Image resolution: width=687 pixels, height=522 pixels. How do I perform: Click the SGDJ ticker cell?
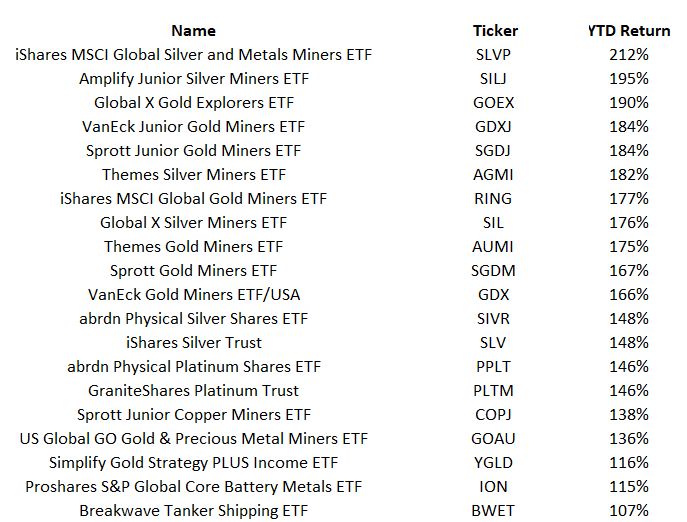[494, 150]
